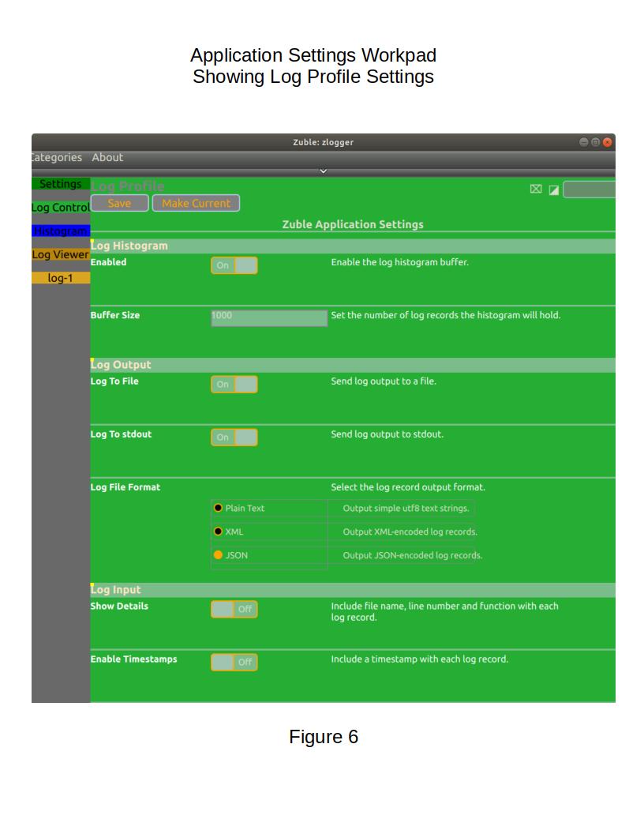Click 'Send log output to stdout.' description
This screenshot has height=834, width=644.
coord(387,434)
